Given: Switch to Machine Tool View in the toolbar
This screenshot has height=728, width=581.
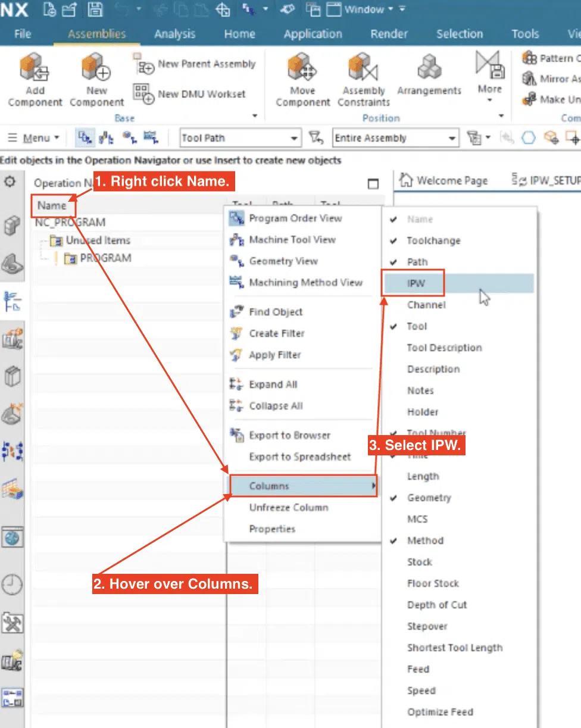Looking at the screenshot, I should tap(107, 138).
